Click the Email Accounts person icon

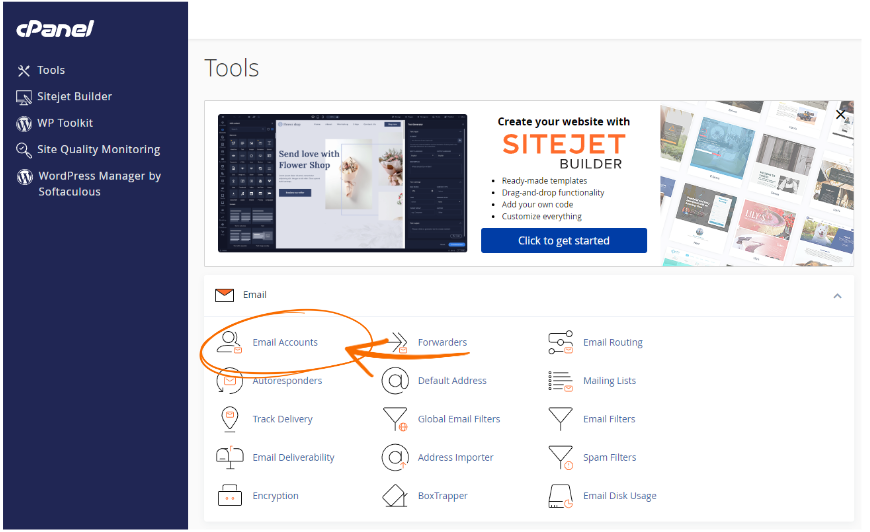pyautogui.click(x=229, y=342)
